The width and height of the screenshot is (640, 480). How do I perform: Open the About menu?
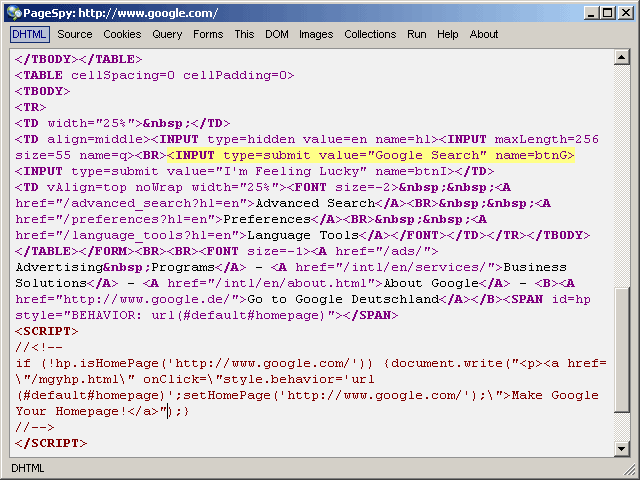coord(484,34)
